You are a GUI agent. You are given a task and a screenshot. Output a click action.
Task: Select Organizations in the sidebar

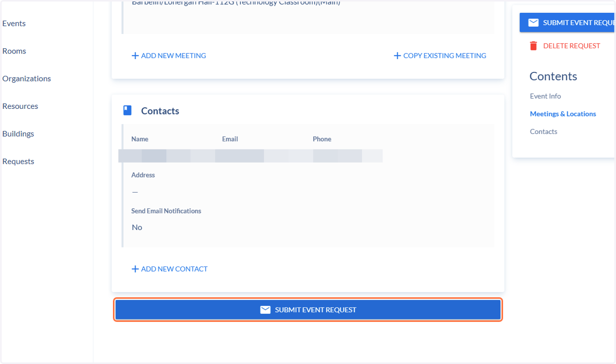(27, 79)
